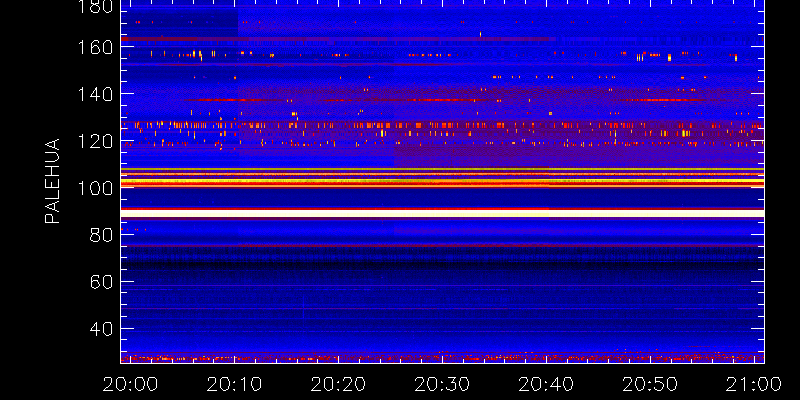Click the 20:40 time axis label
The image size is (800, 400).
point(546,384)
